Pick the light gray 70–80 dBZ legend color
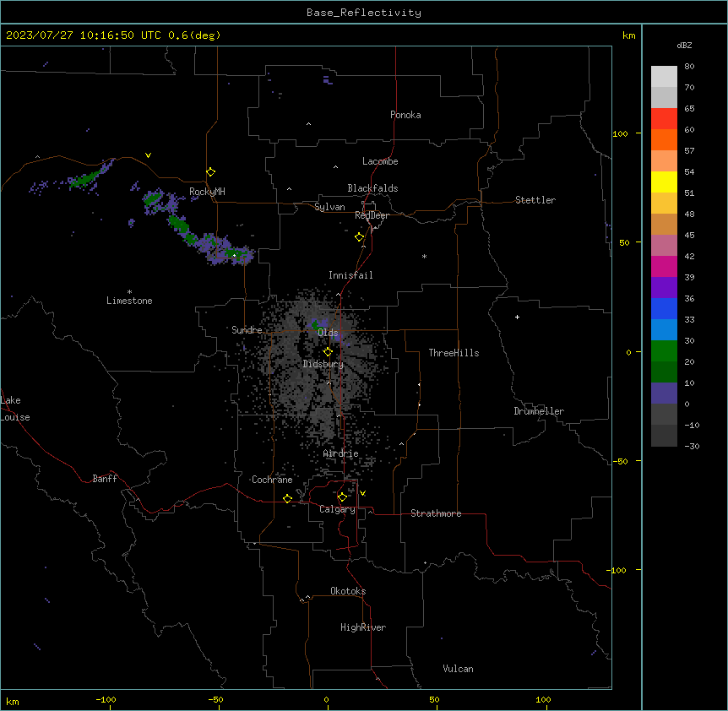This screenshot has width=728, height=711. click(664, 76)
